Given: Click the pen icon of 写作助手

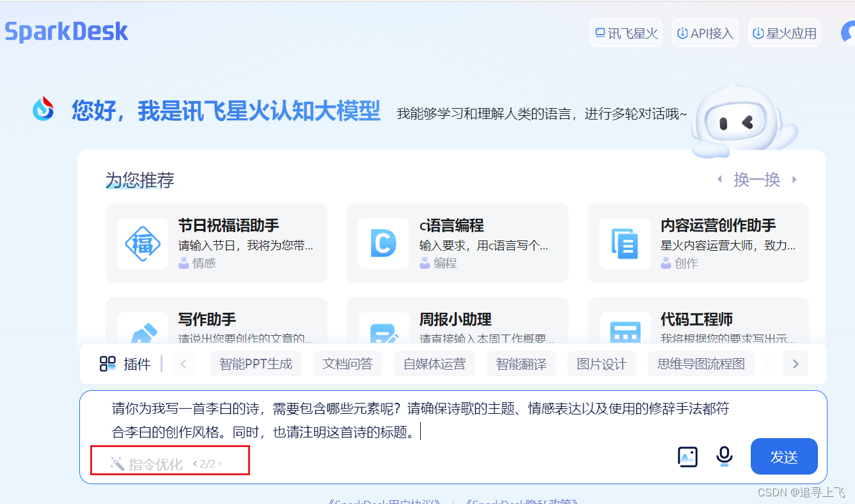Looking at the screenshot, I should pyautogui.click(x=143, y=329).
